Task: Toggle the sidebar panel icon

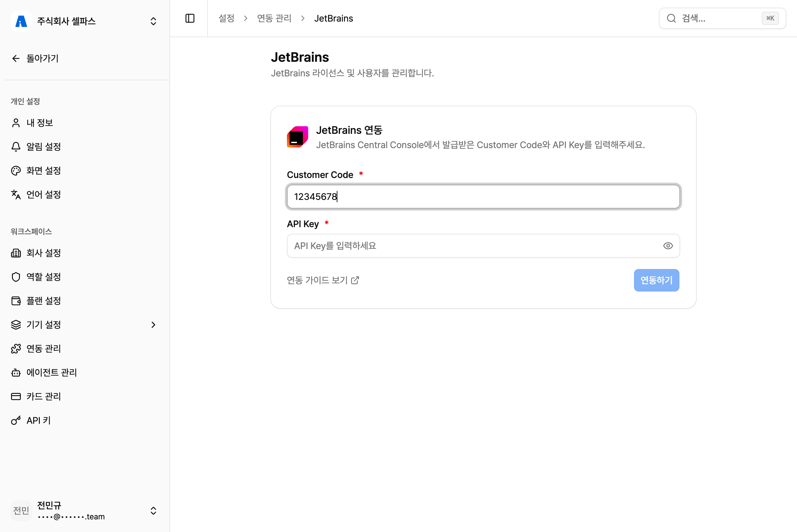Action: [x=190, y=18]
